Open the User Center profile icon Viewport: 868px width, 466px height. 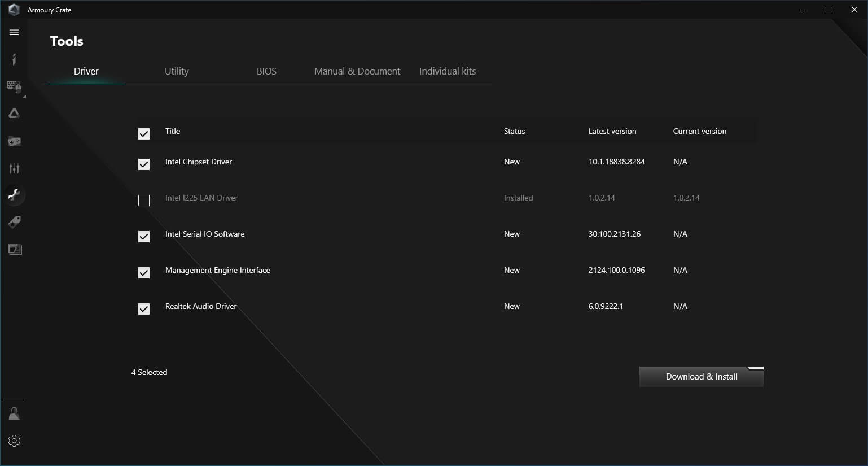14,413
